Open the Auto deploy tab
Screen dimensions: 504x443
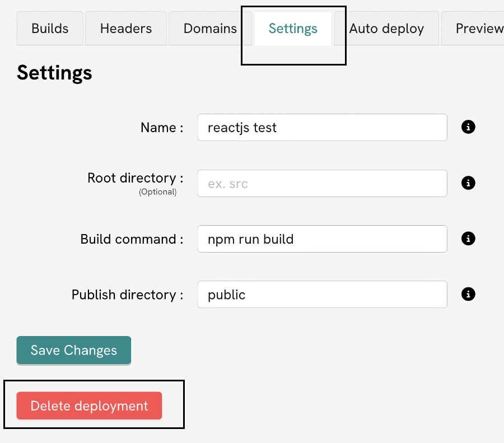(386, 29)
